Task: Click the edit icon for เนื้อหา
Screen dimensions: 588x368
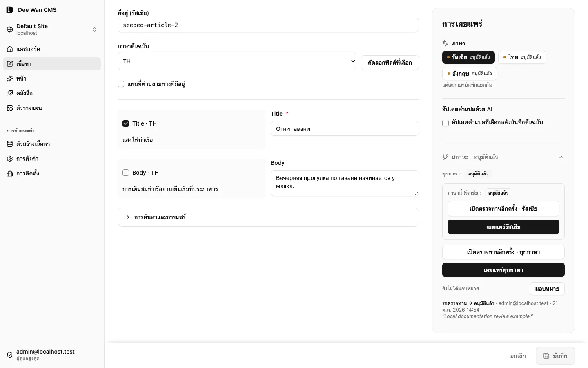Action: click(10, 64)
